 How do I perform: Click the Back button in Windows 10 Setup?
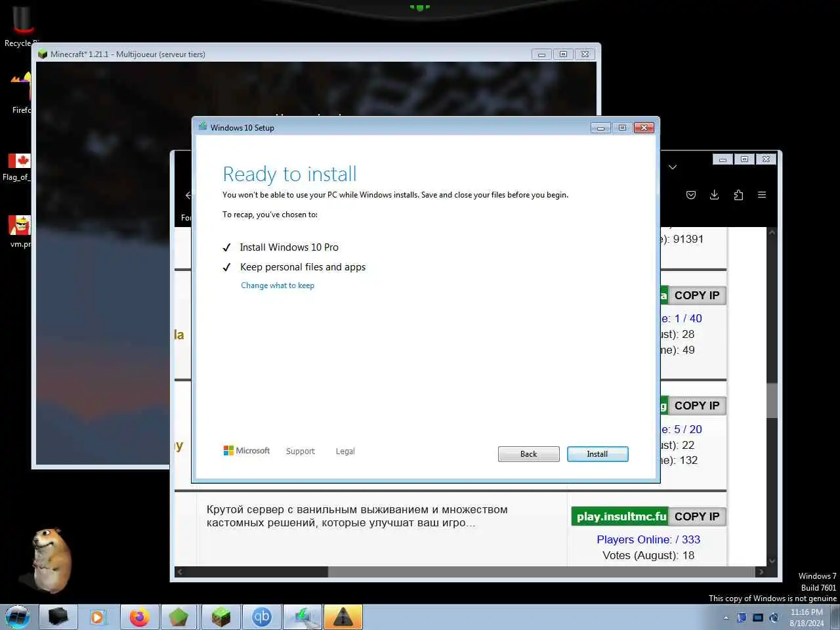(x=528, y=454)
